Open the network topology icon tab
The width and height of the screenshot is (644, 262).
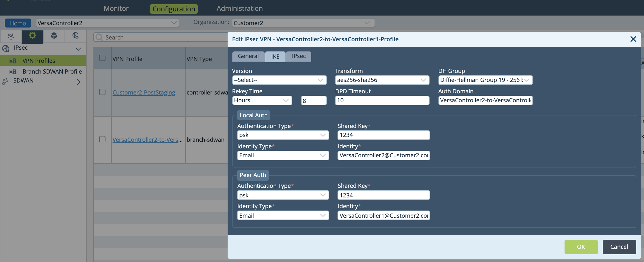coord(11,36)
